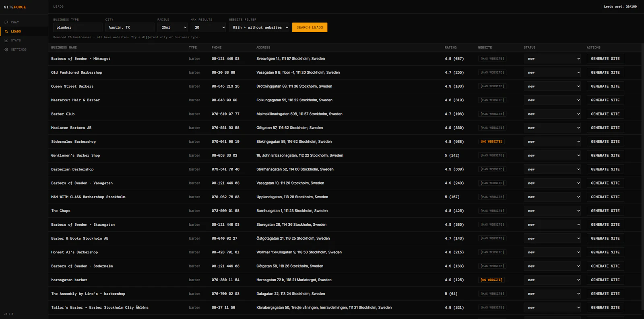Open status dropdown for Queen Street Barbers

[552, 86]
